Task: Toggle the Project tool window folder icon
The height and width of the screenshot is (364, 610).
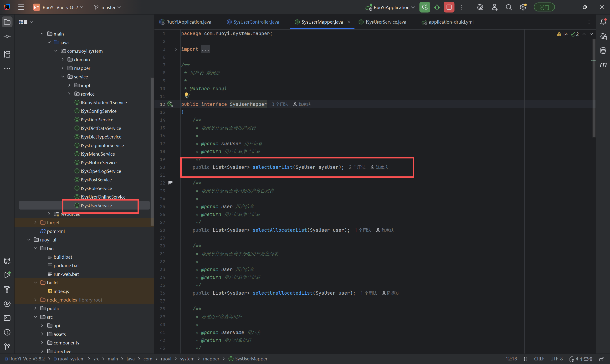Action: tap(7, 22)
